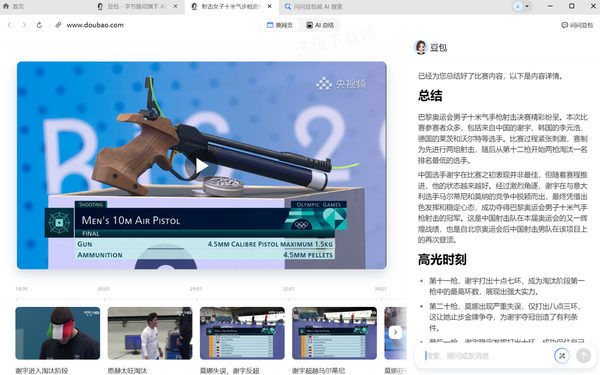The height and width of the screenshot is (375, 600).
Task: Close the 豆包 - 字节跳动旗下 AI tab
Action: (x=175, y=6)
